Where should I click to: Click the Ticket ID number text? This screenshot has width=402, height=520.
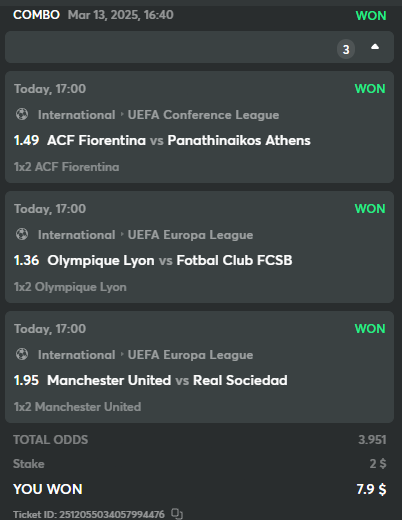[89, 514]
